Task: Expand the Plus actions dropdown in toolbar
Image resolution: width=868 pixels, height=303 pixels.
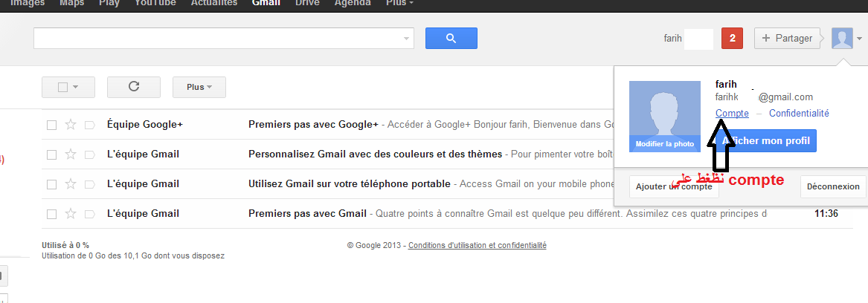Action: point(199,87)
